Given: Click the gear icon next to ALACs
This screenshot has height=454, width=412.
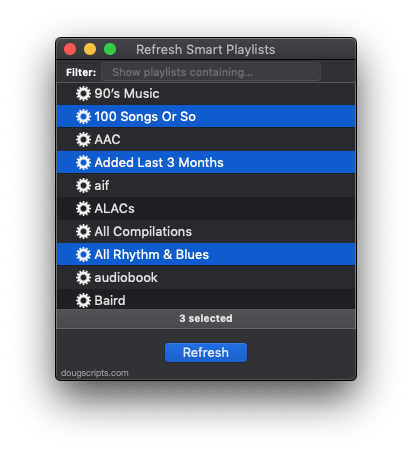Looking at the screenshot, I should [83, 209].
